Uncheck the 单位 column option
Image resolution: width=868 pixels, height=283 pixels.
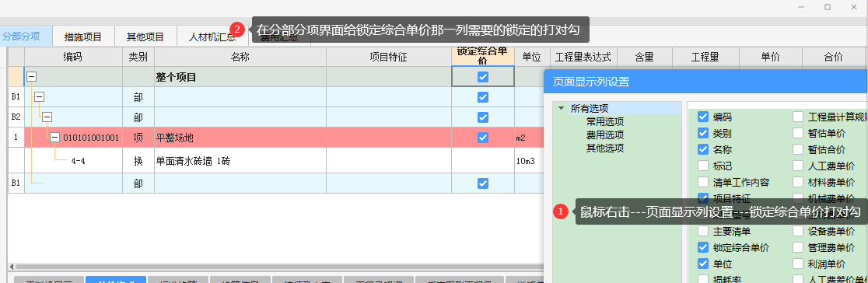tap(703, 263)
